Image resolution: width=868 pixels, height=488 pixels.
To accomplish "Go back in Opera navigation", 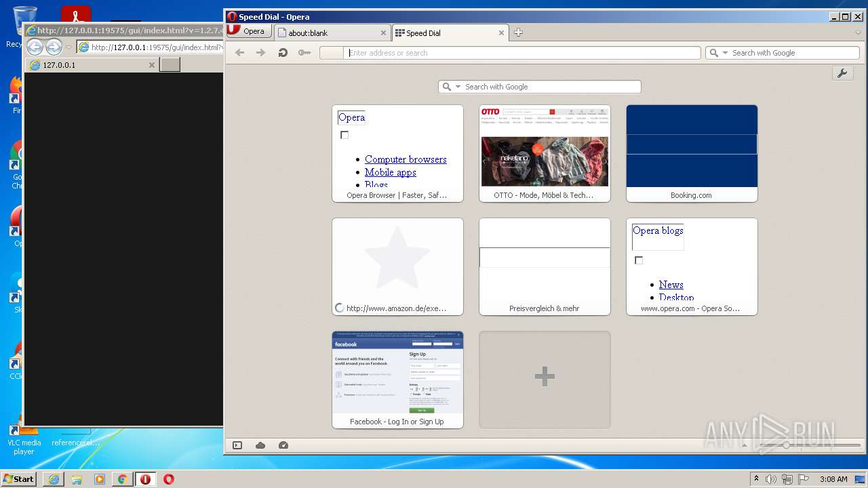I will [x=239, y=53].
